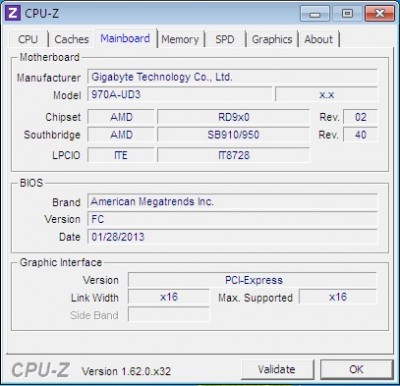Click the Max. Supported x16 value
Viewport: 400px width, 386px height.
tap(338, 297)
